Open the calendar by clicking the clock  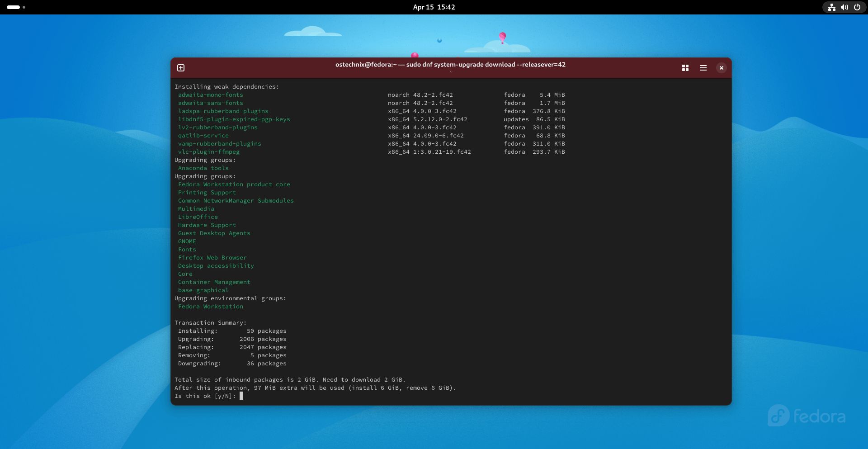[x=434, y=7]
